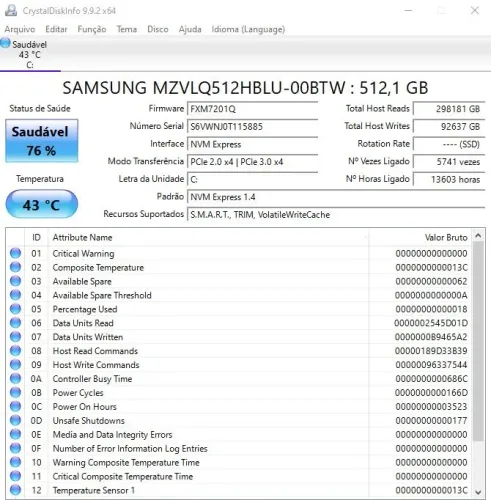Click the Total Host Reads value 298181 GB
Viewport: 491px width, 500px height.
coord(449,109)
